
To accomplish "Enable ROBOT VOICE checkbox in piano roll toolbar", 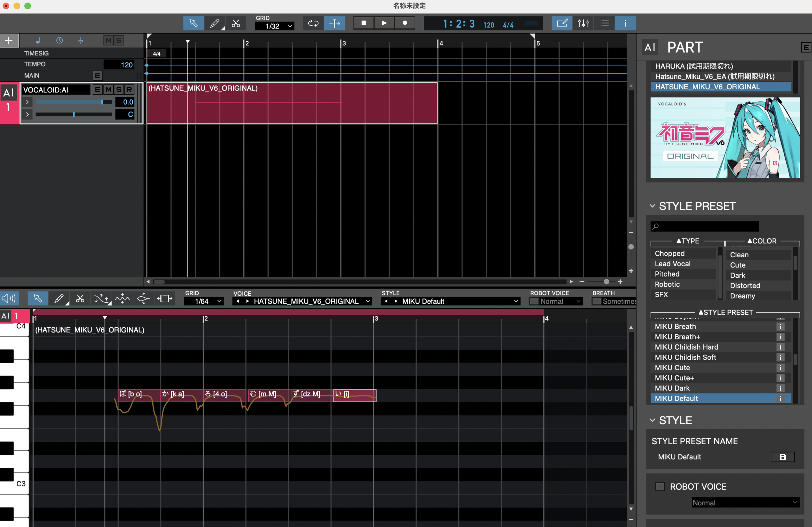I will [x=534, y=301].
